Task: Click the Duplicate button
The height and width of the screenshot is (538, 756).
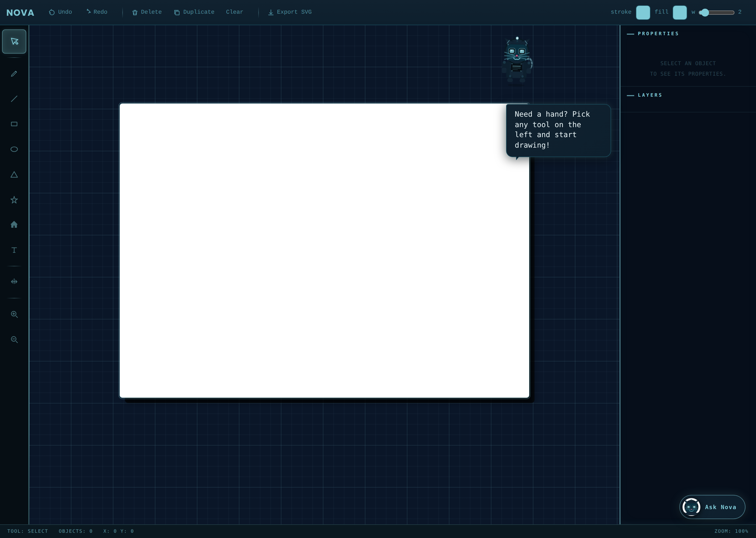Action: (x=194, y=12)
